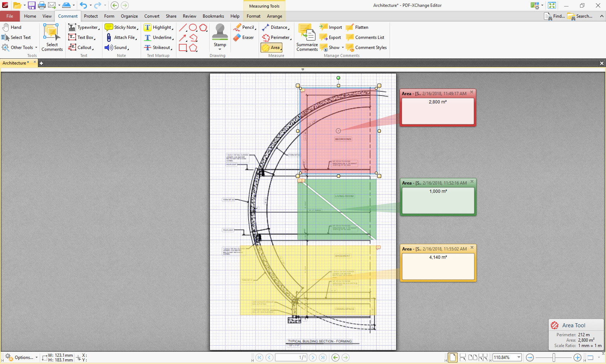Expand the Other Tools dropdown
The height and width of the screenshot is (364, 606).
pos(36,48)
